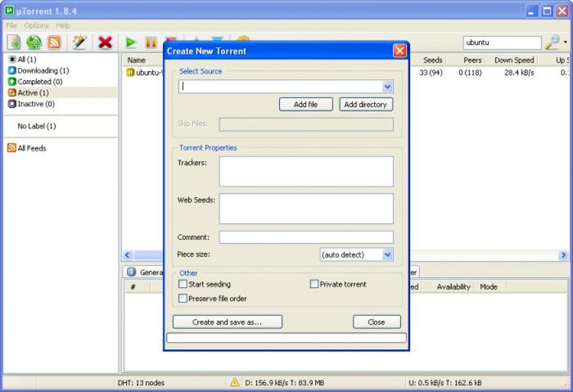This screenshot has height=392, width=573.
Task: Click the blue Downloading category icon
Action: (x=12, y=70)
